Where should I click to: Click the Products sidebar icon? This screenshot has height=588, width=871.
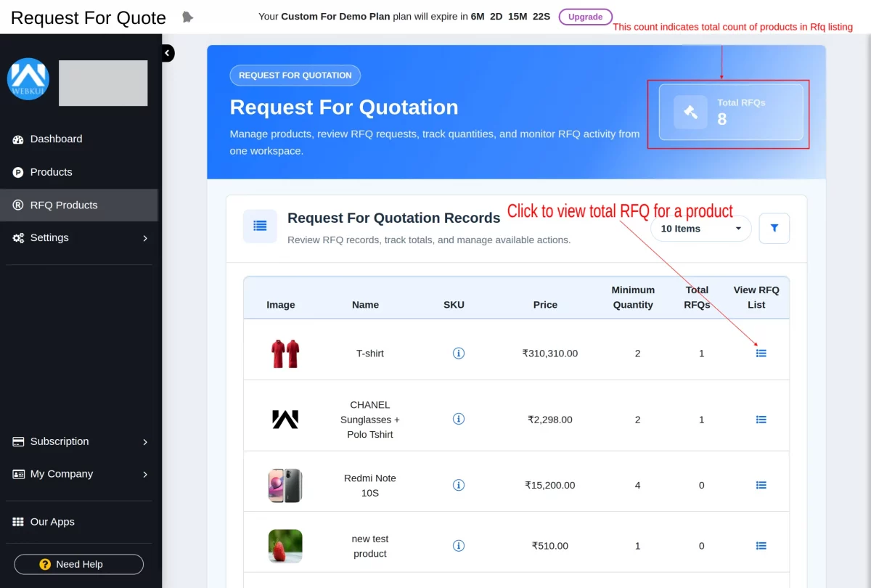point(18,172)
